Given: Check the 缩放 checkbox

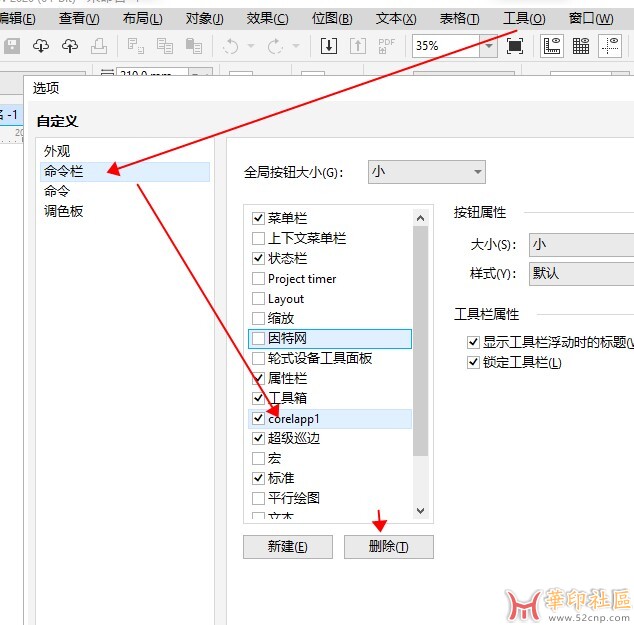Looking at the screenshot, I should point(258,318).
